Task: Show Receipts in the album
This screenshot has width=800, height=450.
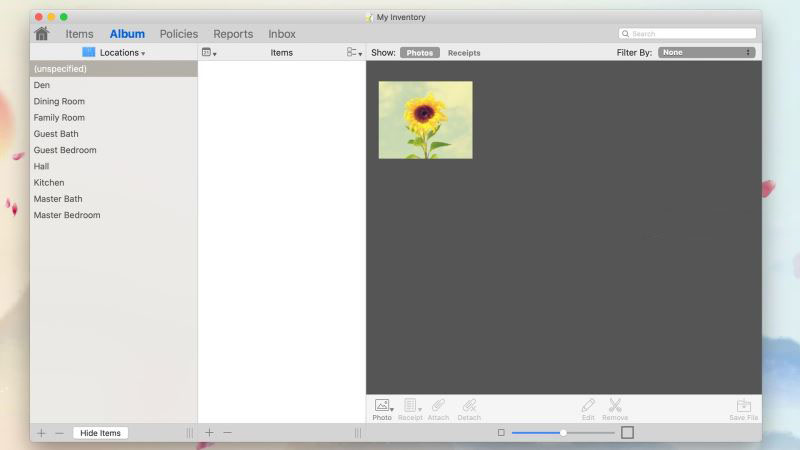Action: (x=464, y=53)
